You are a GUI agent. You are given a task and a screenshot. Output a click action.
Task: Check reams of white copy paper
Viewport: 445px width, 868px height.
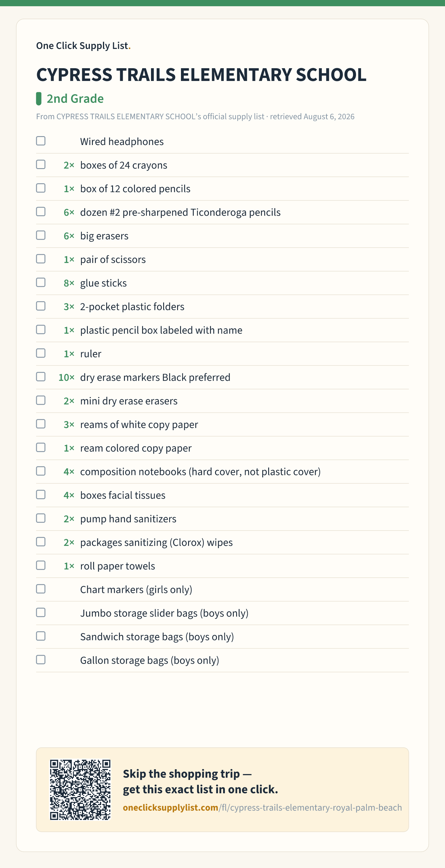pos(41,424)
